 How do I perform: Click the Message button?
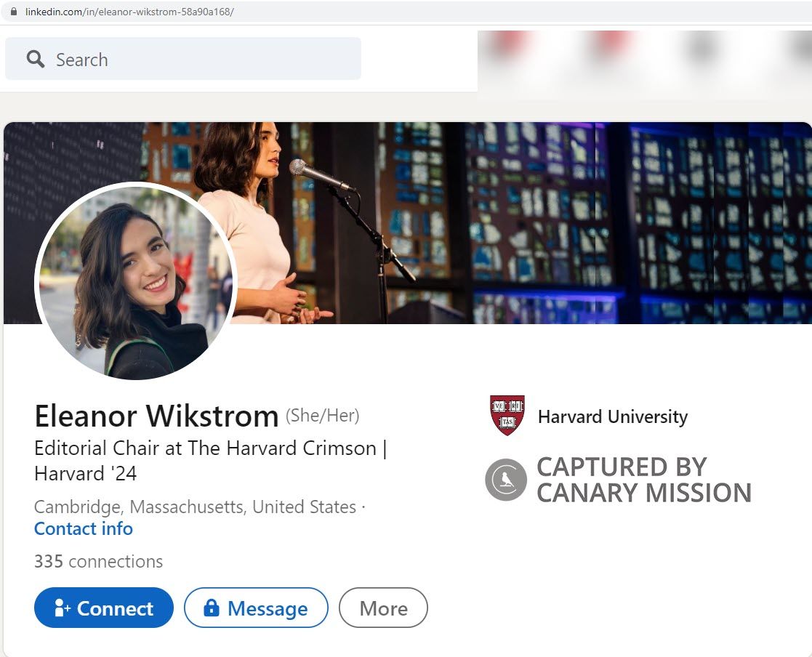256,608
